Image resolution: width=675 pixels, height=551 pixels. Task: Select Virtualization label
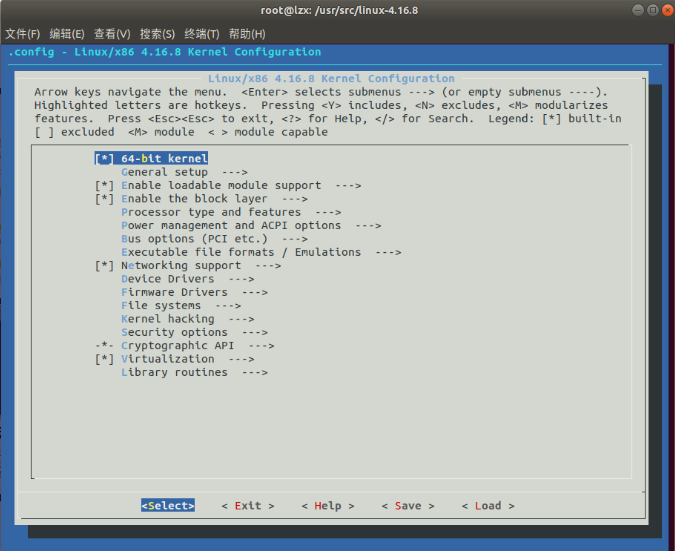[167, 359]
